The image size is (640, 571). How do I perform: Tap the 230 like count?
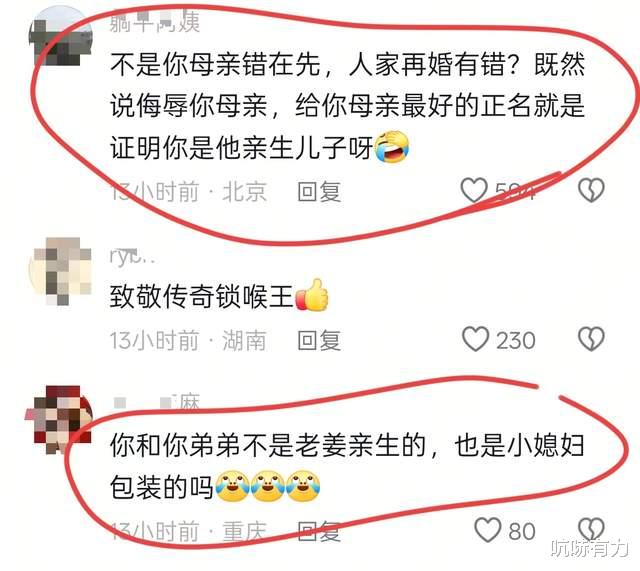pyautogui.click(x=516, y=340)
